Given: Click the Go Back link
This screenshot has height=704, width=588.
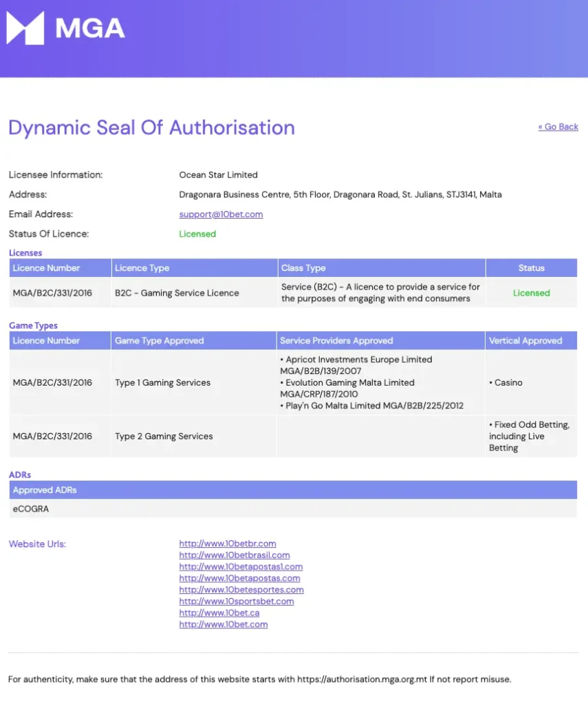Looking at the screenshot, I should click(x=558, y=126).
